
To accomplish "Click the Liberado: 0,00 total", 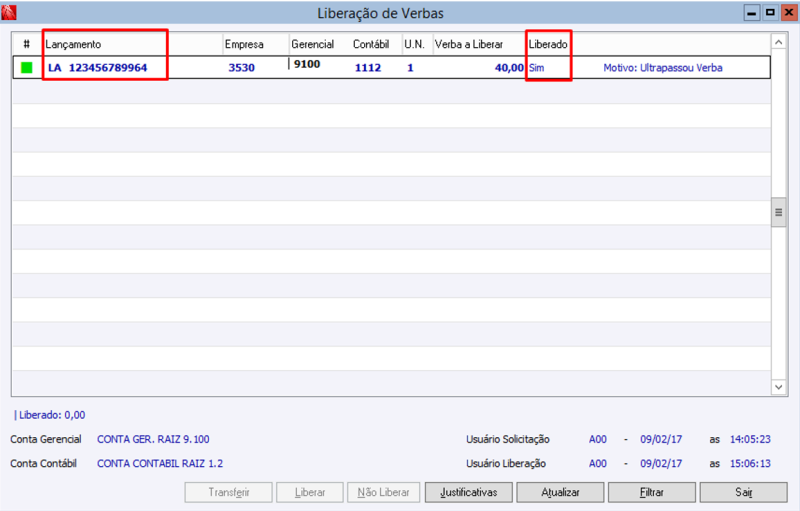I will (x=52, y=415).
